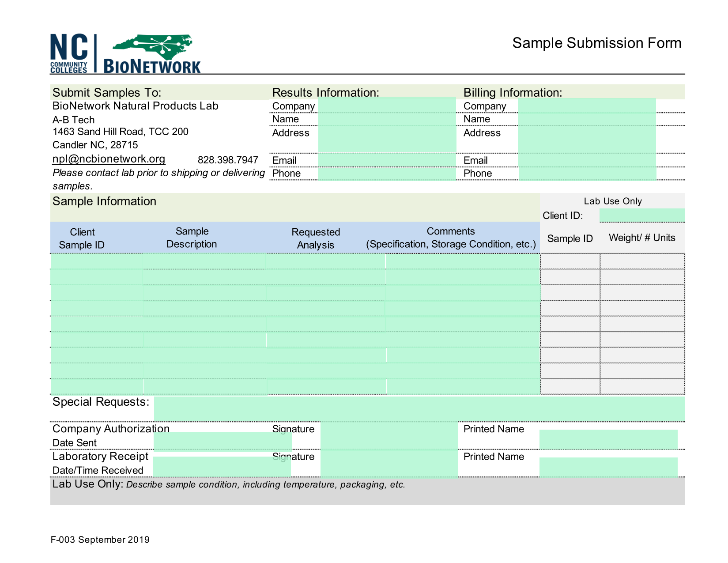This screenshot has height=563, width=728.
Task: Click the Client Sample ID column header
Action: pos(82,238)
